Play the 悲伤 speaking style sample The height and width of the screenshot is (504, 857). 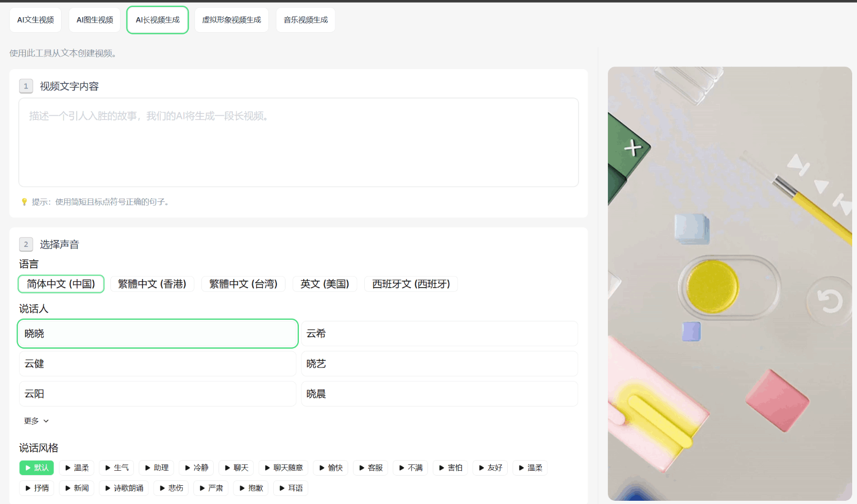click(171, 488)
